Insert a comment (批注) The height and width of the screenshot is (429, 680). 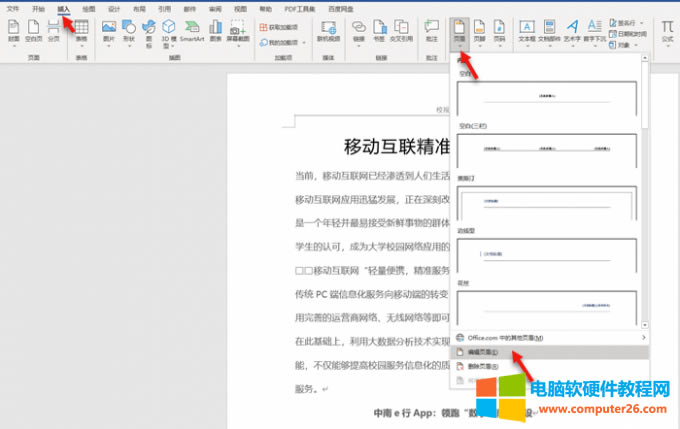click(431, 29)
